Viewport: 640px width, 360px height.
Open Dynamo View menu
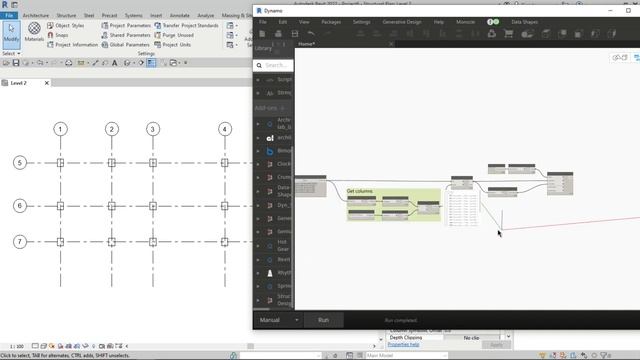pos(304,22)
